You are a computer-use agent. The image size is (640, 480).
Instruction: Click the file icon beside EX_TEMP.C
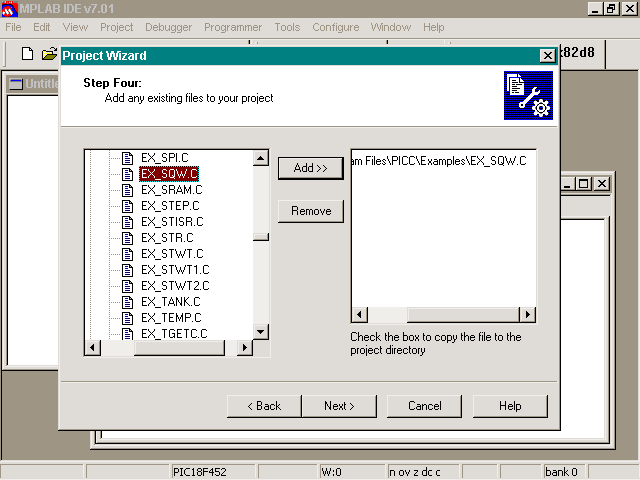[128, 318]
